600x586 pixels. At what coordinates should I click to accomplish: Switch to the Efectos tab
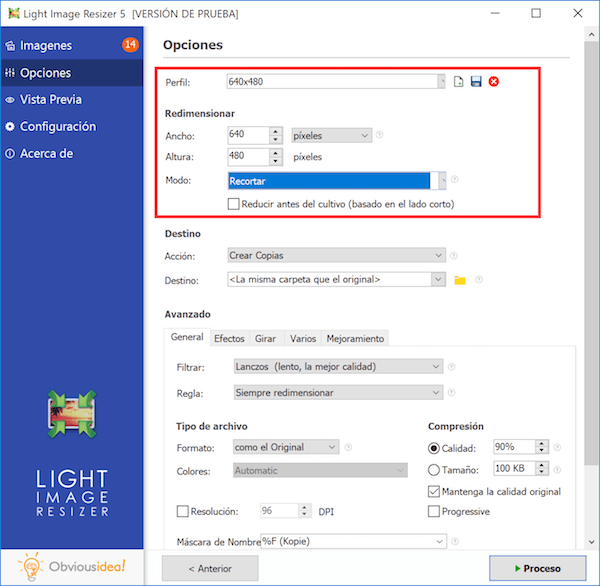pos(229,339)
